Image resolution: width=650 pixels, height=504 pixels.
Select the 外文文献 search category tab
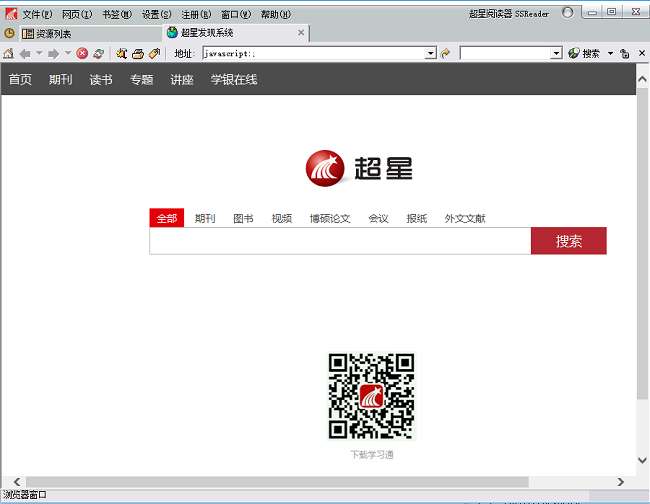click(x=465, y=218)
